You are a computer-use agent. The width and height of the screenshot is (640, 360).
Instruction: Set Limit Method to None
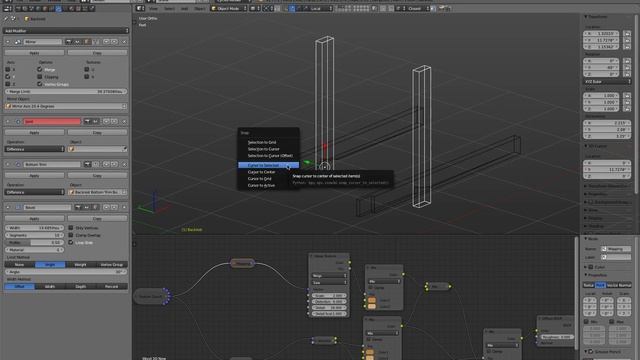20,264
